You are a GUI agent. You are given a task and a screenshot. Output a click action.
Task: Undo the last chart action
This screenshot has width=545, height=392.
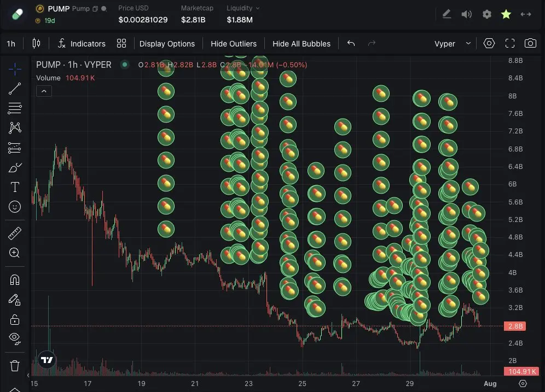click(x=351, y=43)
